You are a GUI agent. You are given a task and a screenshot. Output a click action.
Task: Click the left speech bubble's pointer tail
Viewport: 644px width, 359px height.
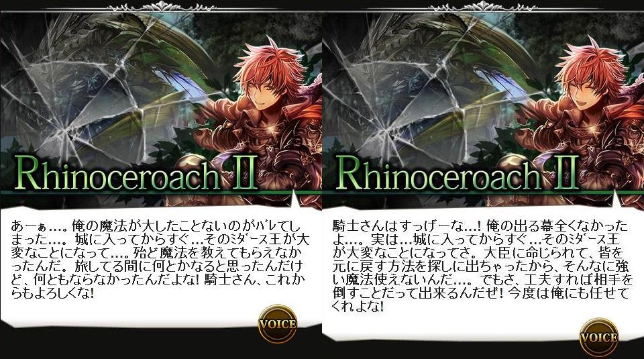(x=296, y=201)
